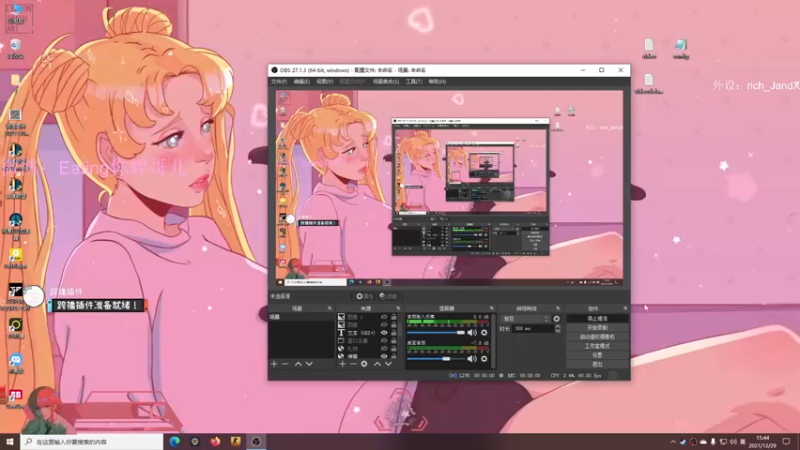Open the Windows Start menu
Screen dimensions: 800x450
[x=10, y=441]
